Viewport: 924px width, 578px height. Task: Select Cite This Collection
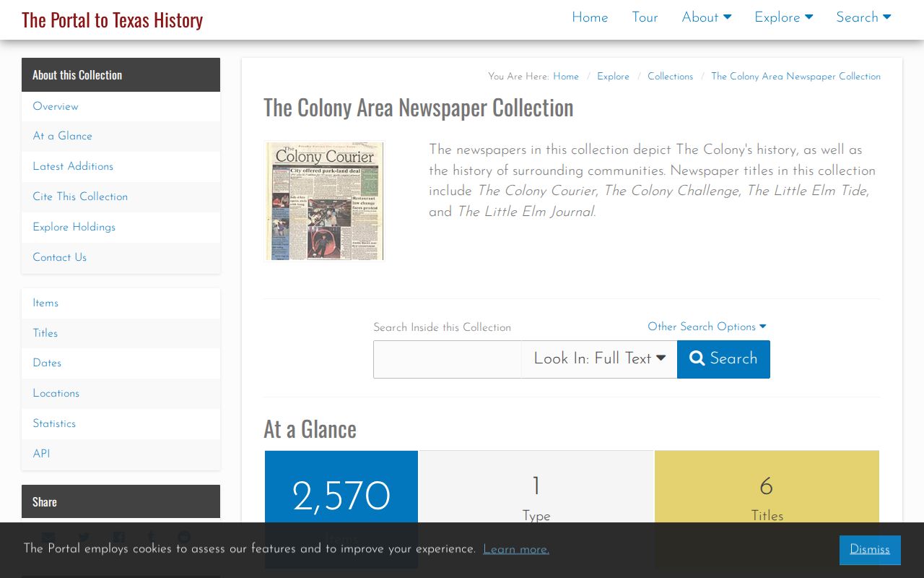pos(121,197)
